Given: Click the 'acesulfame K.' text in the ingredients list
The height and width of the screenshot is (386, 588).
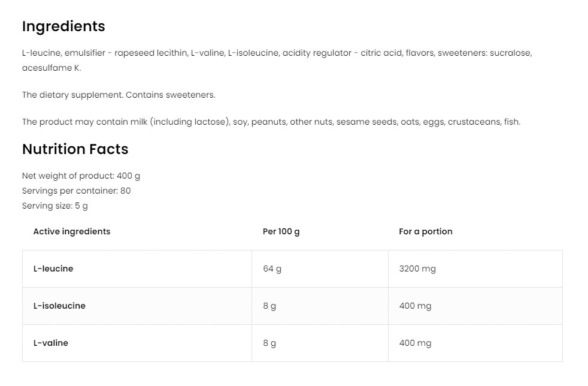Looking at the screenshot, I should [x=51, y=68].
